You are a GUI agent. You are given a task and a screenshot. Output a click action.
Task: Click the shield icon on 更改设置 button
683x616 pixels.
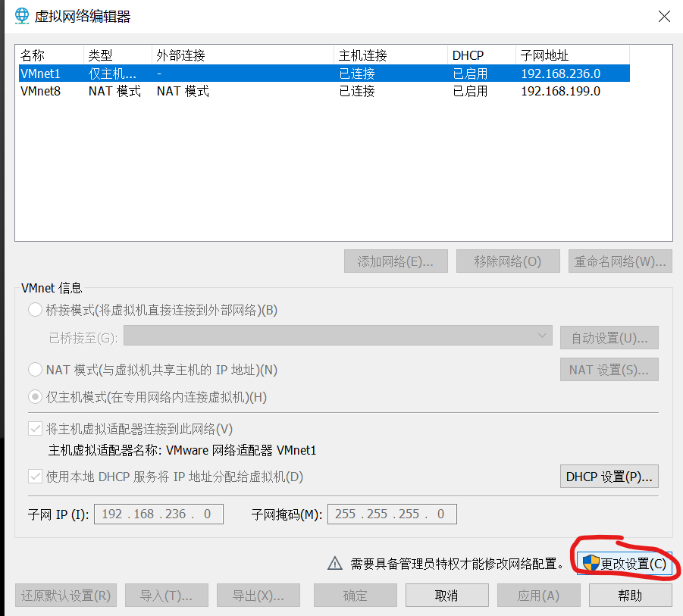point(591,563)
